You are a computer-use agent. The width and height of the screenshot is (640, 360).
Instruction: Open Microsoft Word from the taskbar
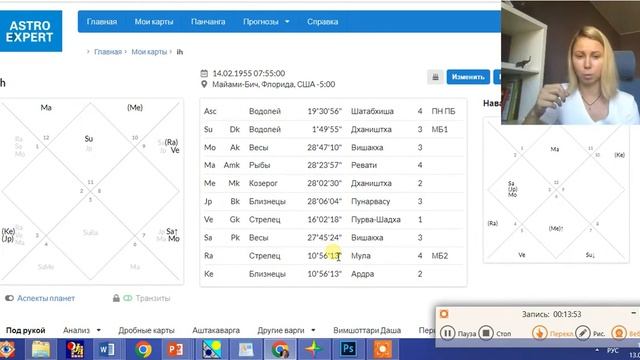click(107, 349)
